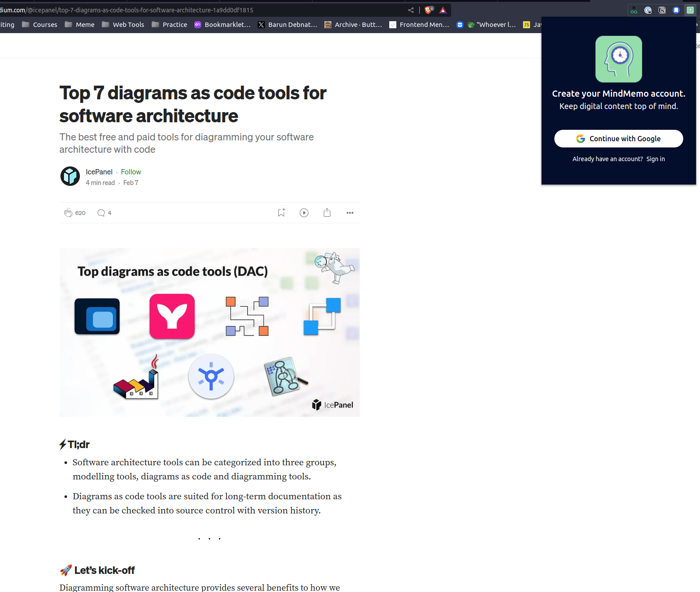This screenshot has width=700, height=592.
Task: Open the three-dot more options menu
Action: [350, 213]
